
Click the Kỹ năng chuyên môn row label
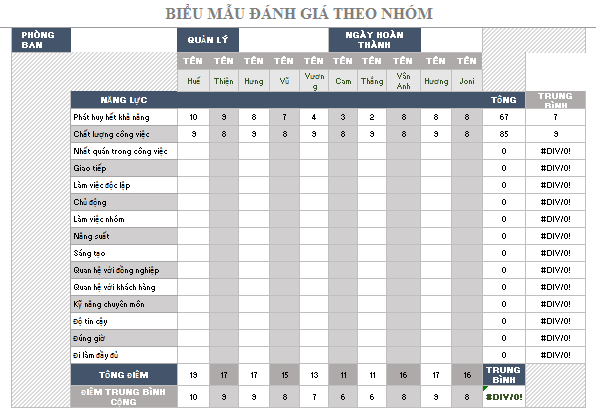124,304
